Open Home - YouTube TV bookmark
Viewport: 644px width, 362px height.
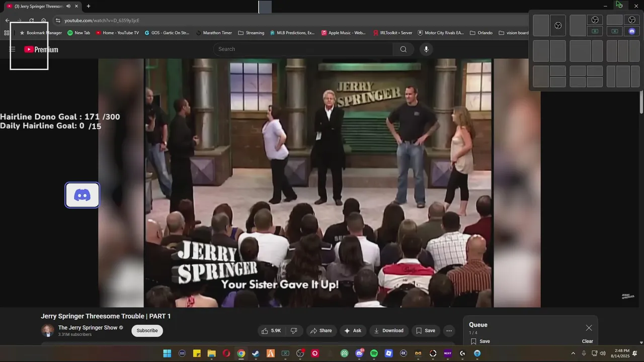[117, 33]
